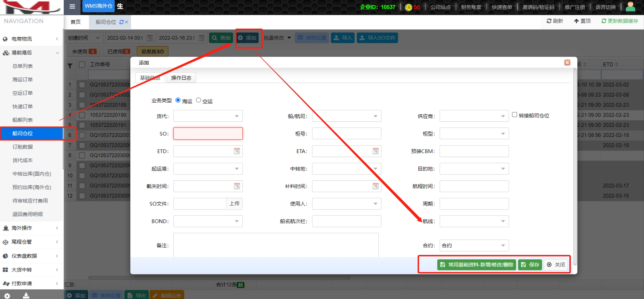Open the 柜型 dropdown
Screen dimensions: 644x299
pos(474,134)
